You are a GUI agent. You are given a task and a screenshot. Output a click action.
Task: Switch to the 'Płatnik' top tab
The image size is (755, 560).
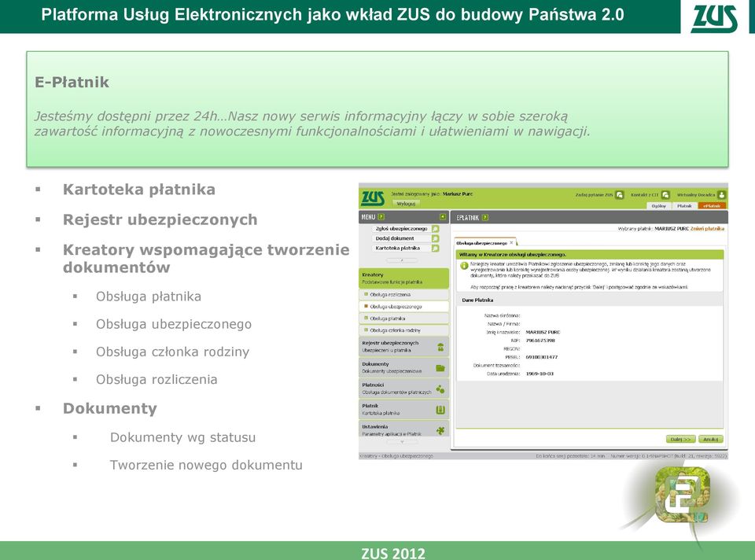684,205
